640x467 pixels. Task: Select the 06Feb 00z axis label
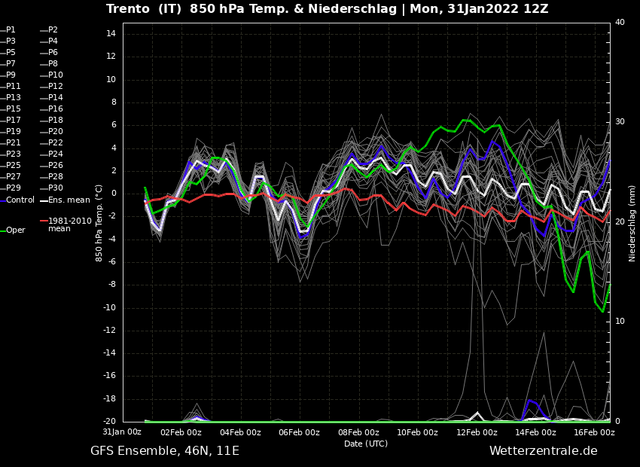coord(300,433)
